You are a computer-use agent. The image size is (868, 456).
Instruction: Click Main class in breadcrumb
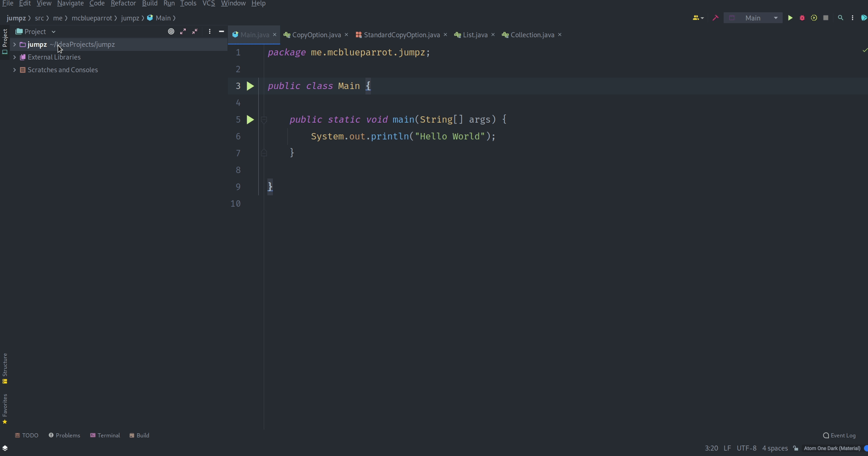pyautogui.click(x=159, y=18)
